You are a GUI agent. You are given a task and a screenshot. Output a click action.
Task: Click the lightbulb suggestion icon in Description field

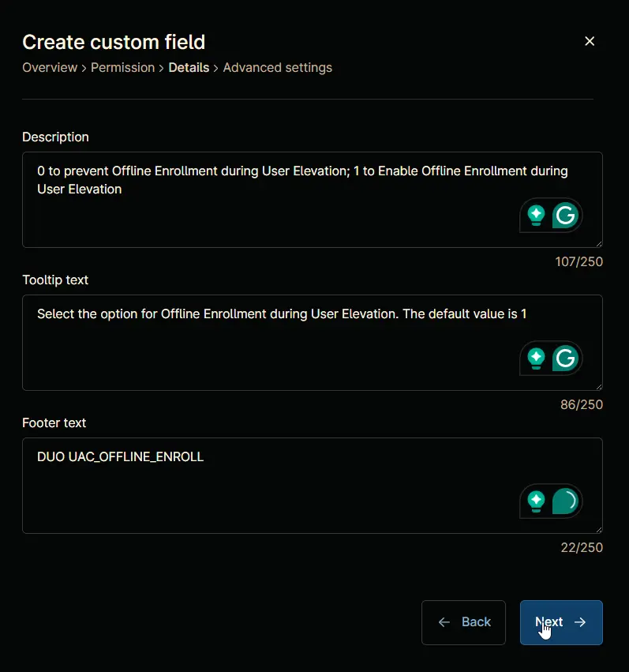coord(536,215)
